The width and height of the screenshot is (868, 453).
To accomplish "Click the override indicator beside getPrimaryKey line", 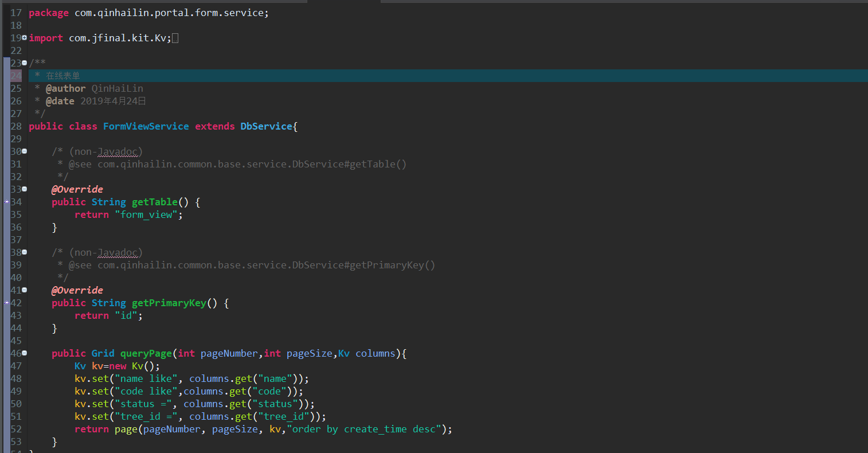I will 6,303.
